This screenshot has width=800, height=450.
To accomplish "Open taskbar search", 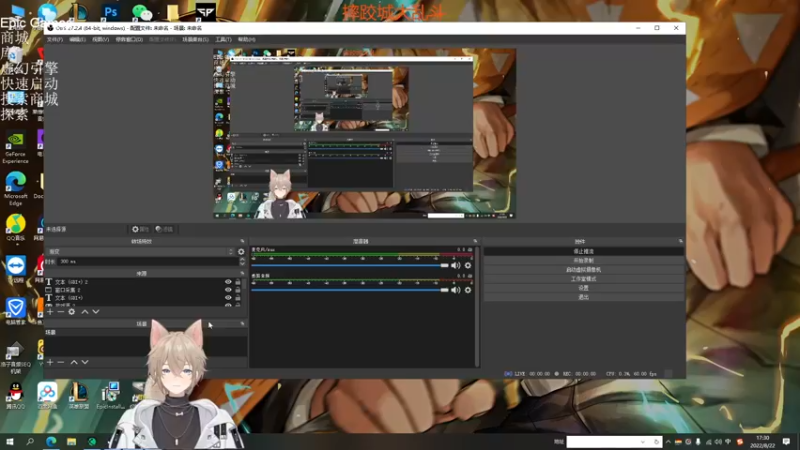I will [x=30, y=441].
